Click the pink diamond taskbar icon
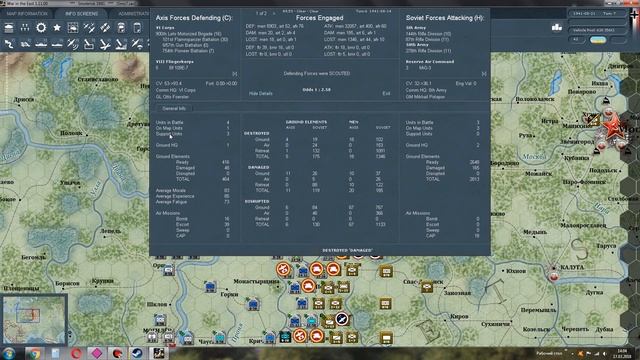This screenshot has height=360, width=640. 96,353
